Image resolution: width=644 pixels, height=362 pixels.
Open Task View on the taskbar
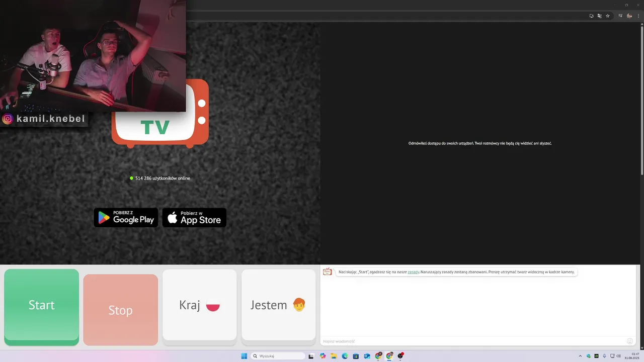pyautogui.click(x=311, y=356)
